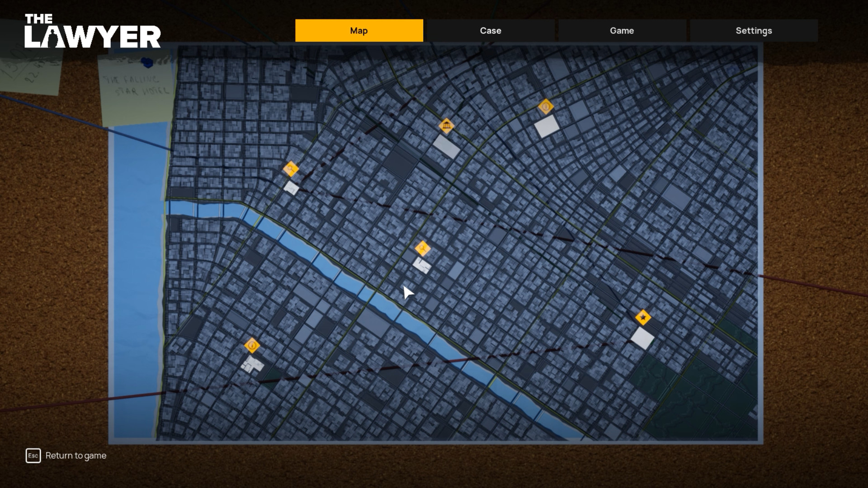Click the info marker in the northeast area
The image size is (868, 488).
[546, 106]
